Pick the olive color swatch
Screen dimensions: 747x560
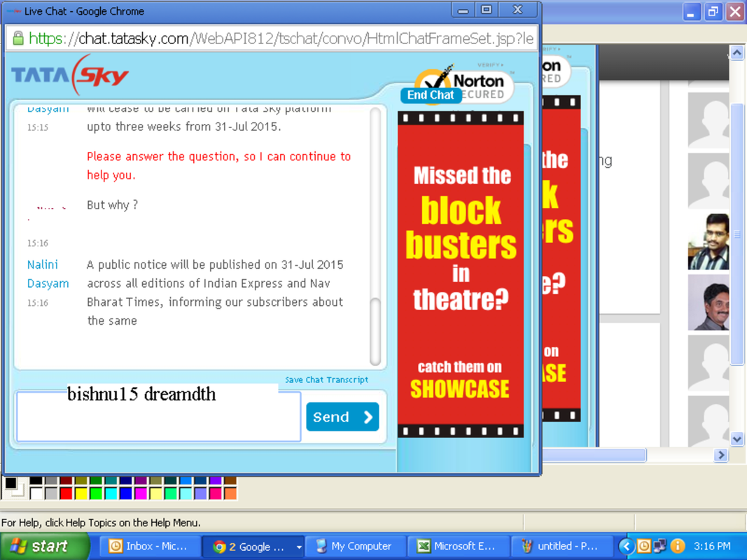pyautogui.click(x=81, y=480)
